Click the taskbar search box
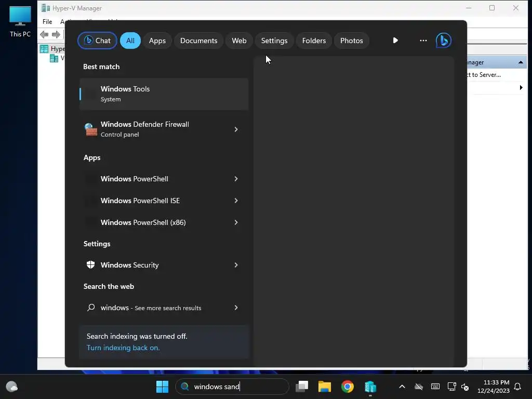The image size is (532, 399). 232,387
